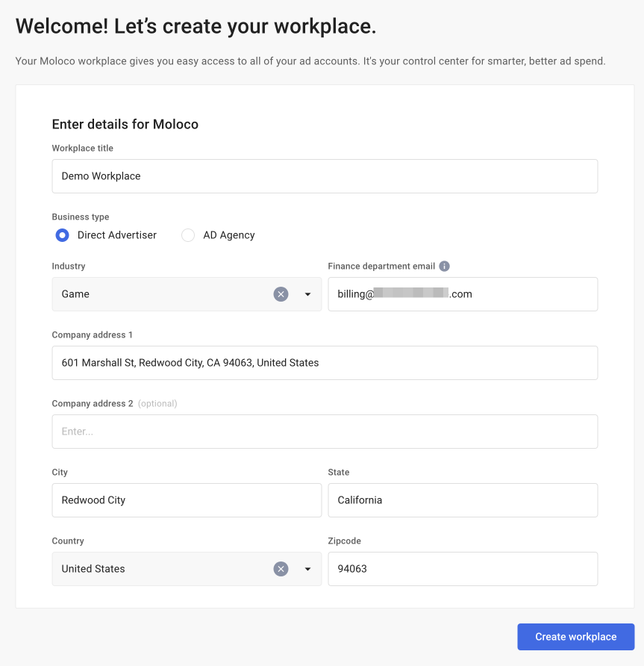Click into the Company address 1 field

325,363
